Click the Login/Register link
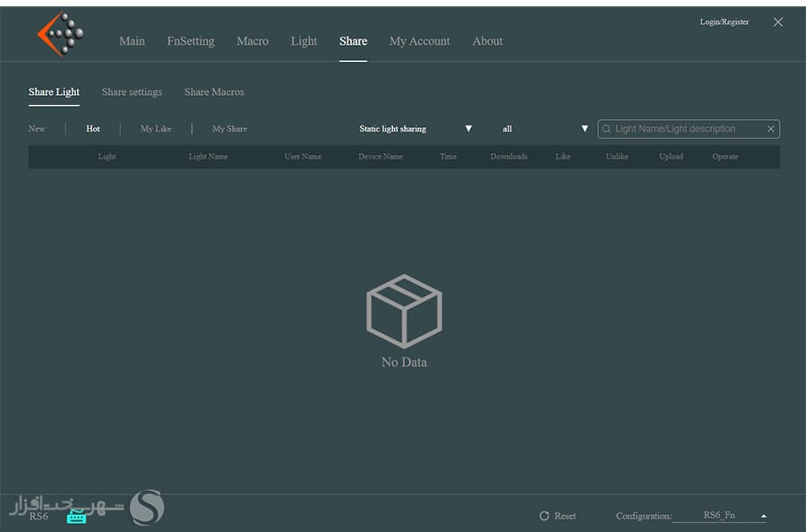 [x=724, y=22]
